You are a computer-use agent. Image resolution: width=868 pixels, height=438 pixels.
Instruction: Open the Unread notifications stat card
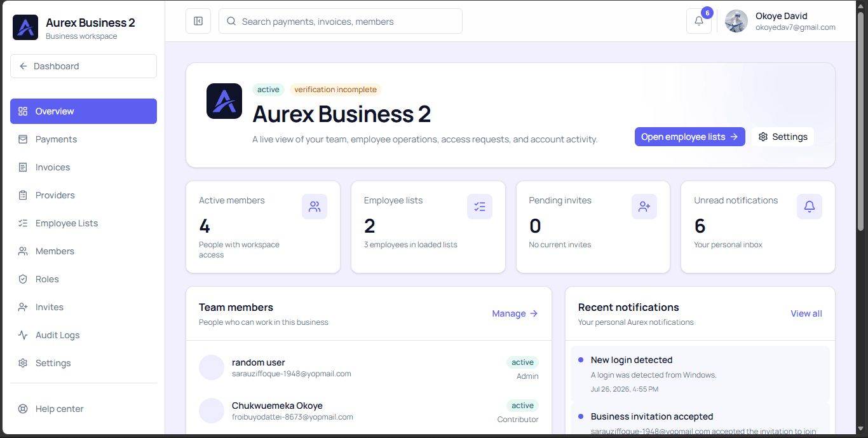pyautogui.click(x=758, y=227)
